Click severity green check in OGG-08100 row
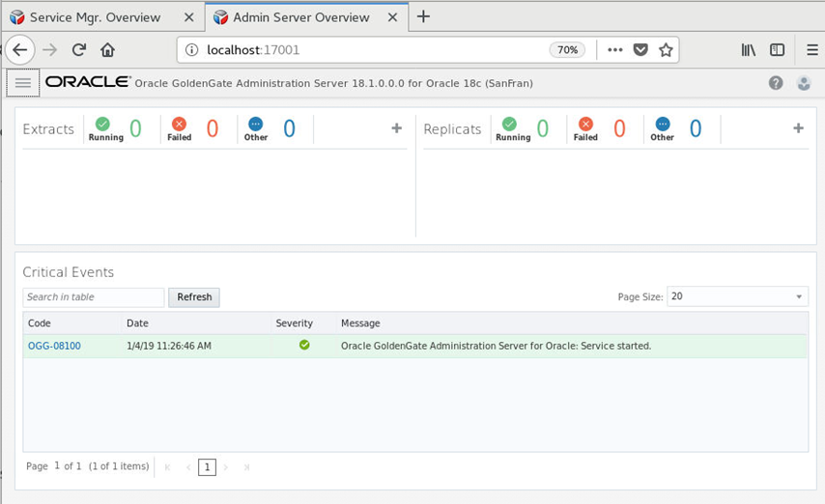Viewport: 825px width, 504px height. point(304,345)
